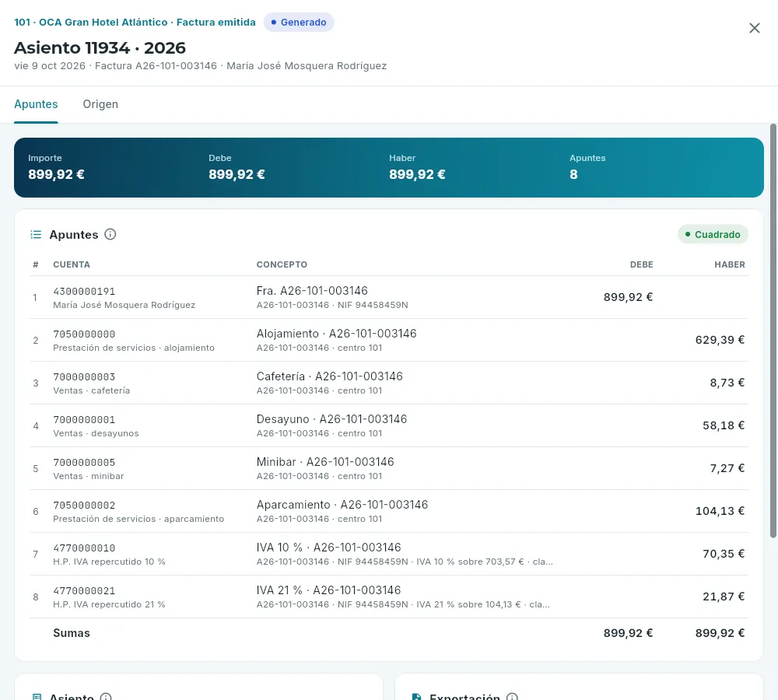Click the Importe value in the summary banner
Screen dimensions: 778x700
[56, 175]
